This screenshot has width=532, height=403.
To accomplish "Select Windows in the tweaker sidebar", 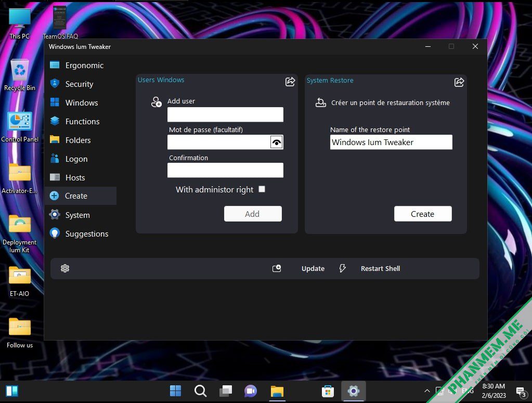I will 81,103.
